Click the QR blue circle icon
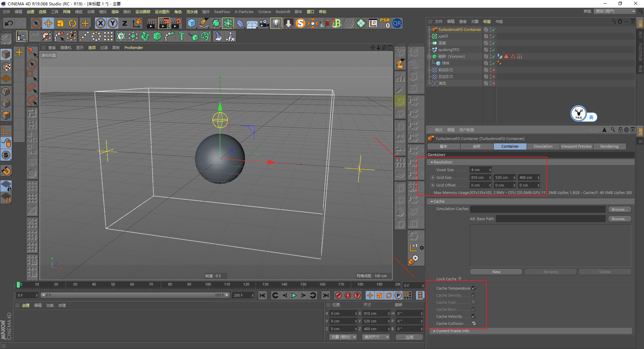 (397, 23)
